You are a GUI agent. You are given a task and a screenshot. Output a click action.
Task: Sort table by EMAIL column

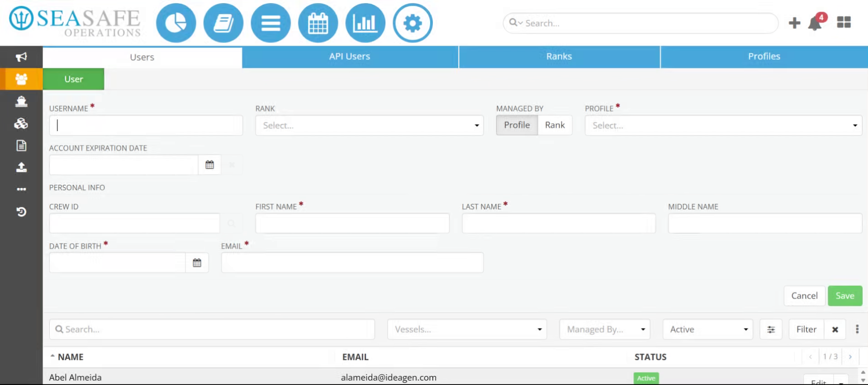355,357
